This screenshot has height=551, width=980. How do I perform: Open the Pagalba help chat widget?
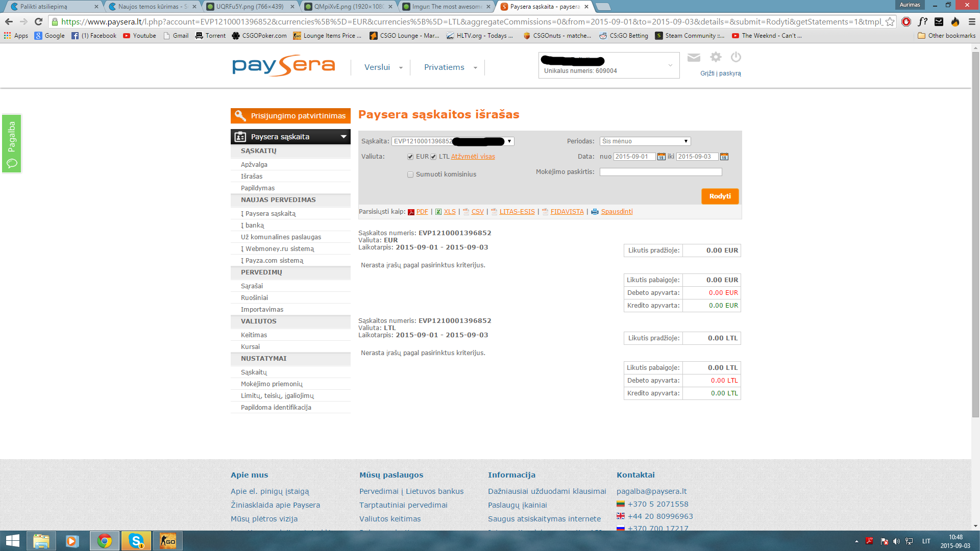pyautogui.click(x=12, y=144)
